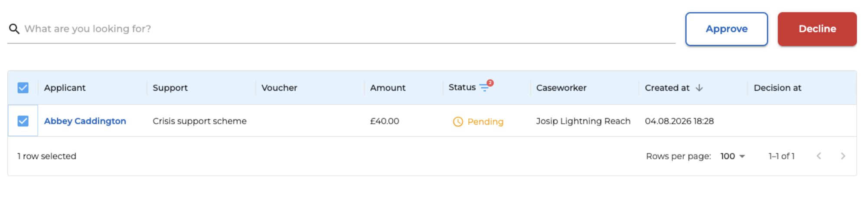The width and height of the screenshot is (868, 217).
Task: Click the Created at sort arrow
Action: click(699, 88)
